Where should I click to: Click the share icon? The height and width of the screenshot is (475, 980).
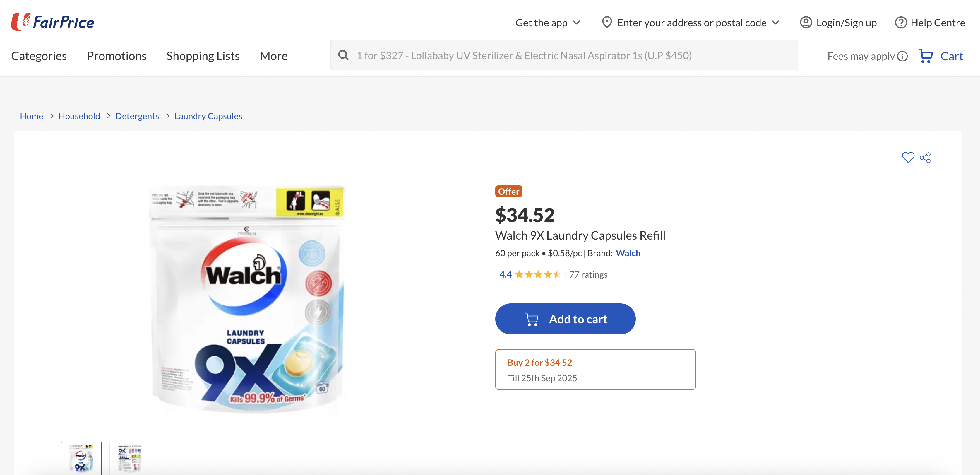925,158
